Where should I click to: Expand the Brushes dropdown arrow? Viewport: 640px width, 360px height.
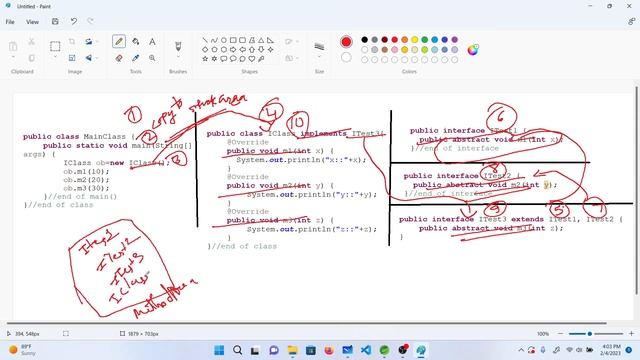tap(178, 58)
